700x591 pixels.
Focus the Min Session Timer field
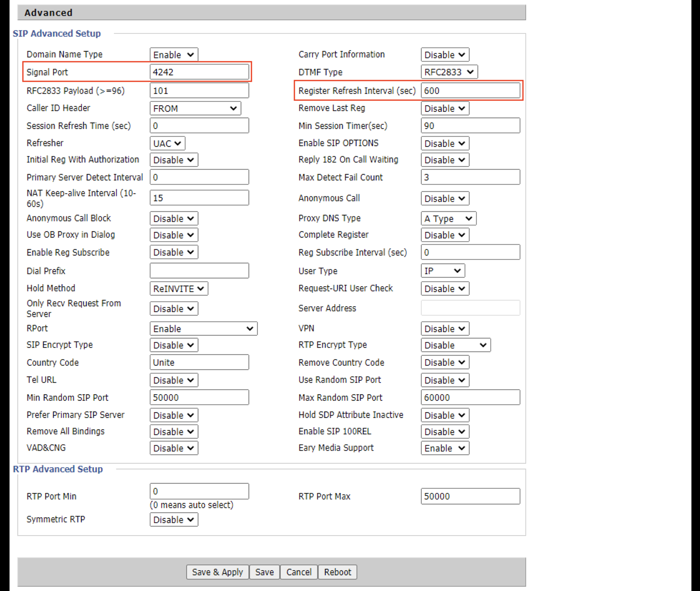point(471,125)
